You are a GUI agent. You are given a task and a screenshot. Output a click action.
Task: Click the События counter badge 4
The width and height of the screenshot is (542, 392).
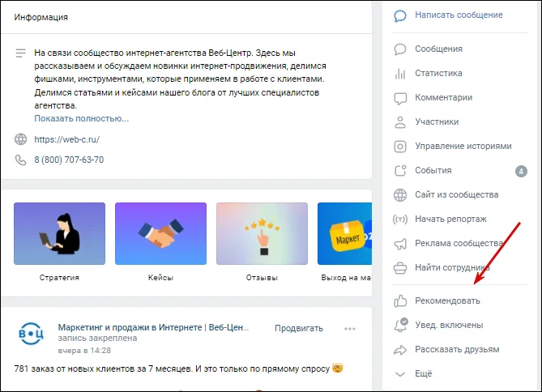pyautogui.click(x=521, y=171)
